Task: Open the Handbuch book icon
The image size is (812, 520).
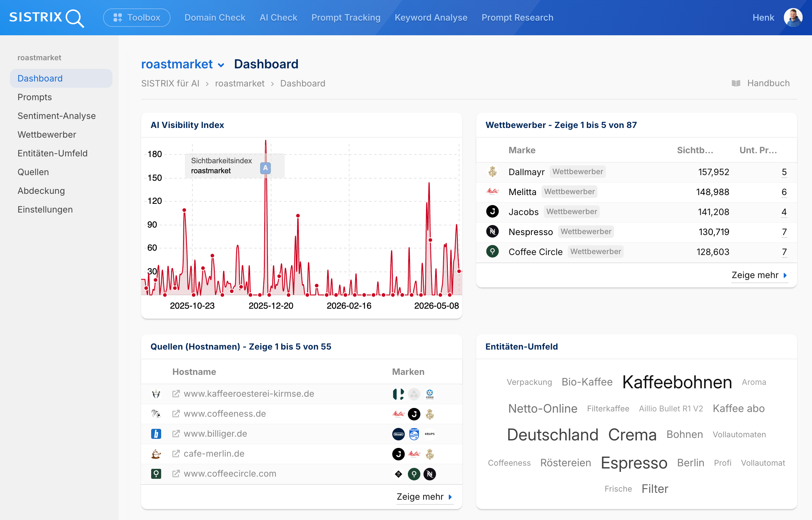Action: pyautogui.click(x=736, y=83)
